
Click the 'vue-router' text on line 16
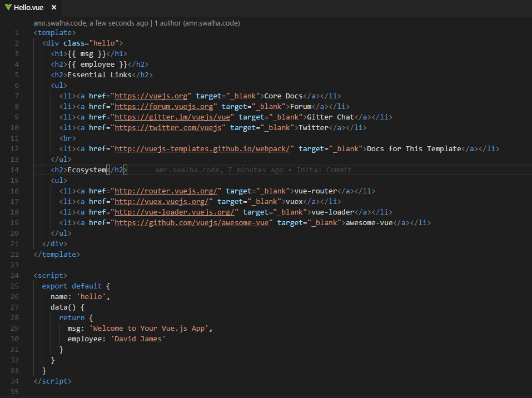pos(316,191)
